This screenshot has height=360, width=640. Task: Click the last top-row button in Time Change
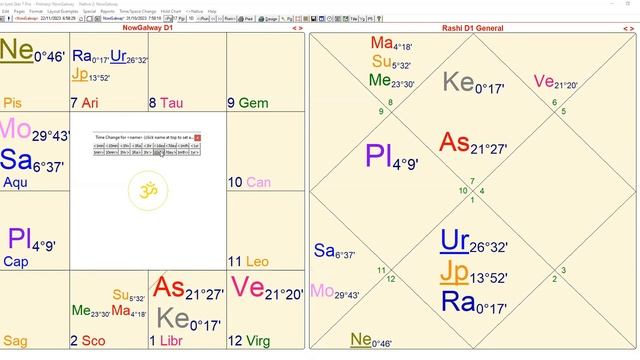click(195, 146)
